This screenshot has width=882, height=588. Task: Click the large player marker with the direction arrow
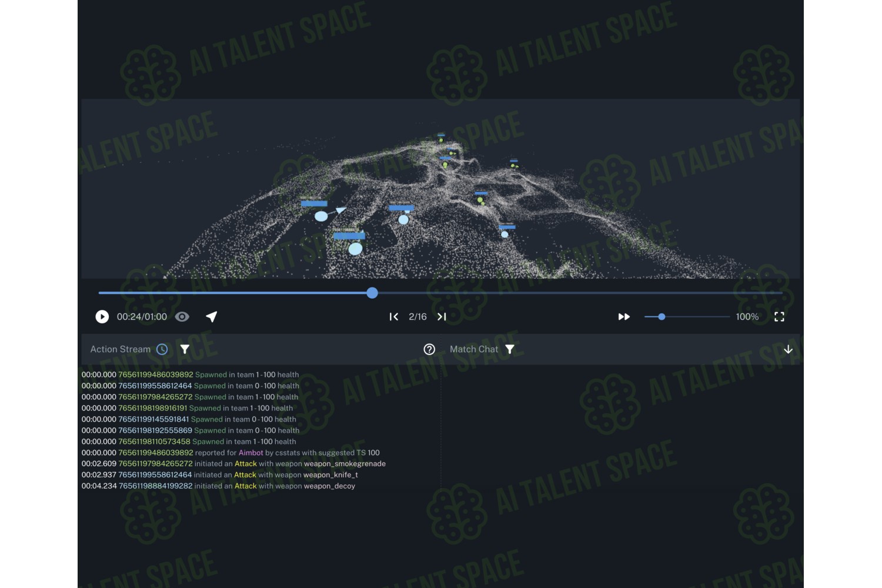click(x=322, y=216)
